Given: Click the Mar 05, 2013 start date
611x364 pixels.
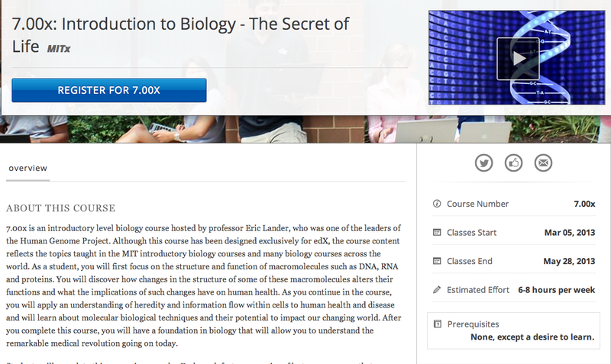Looking at the screenshot, I should coord(569,232).
